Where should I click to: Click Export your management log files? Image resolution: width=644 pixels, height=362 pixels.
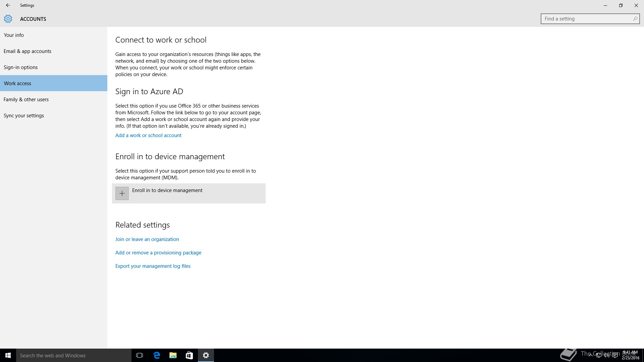[153, 266]
